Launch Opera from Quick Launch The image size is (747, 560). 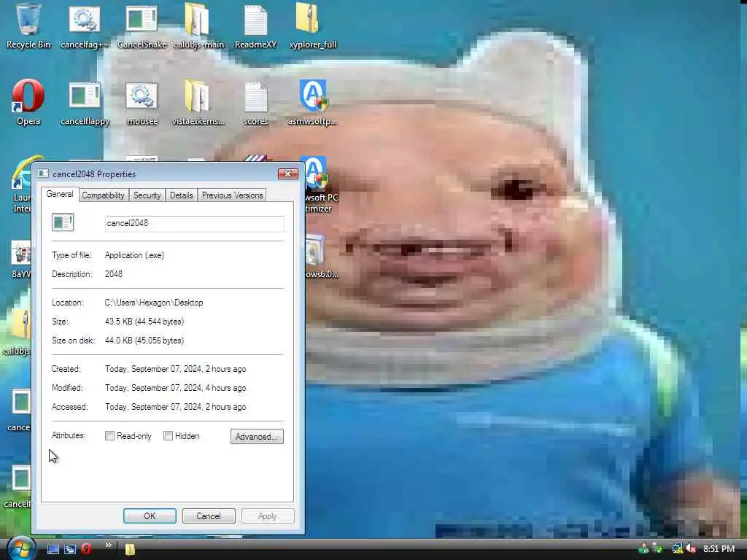tap(86, 549)
